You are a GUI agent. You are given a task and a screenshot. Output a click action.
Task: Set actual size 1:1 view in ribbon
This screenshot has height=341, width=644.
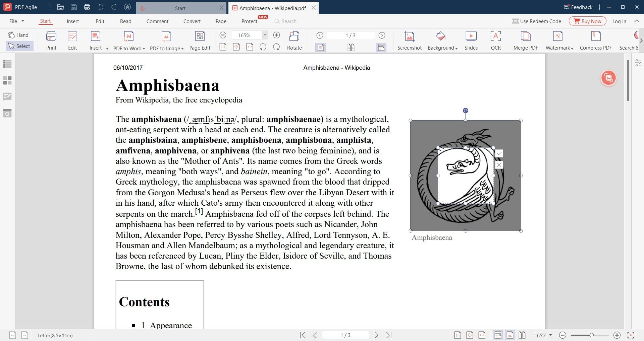click(223, 47)
